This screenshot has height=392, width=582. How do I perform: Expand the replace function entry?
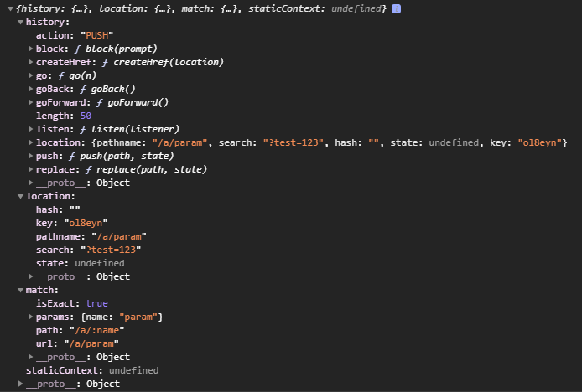30,169
